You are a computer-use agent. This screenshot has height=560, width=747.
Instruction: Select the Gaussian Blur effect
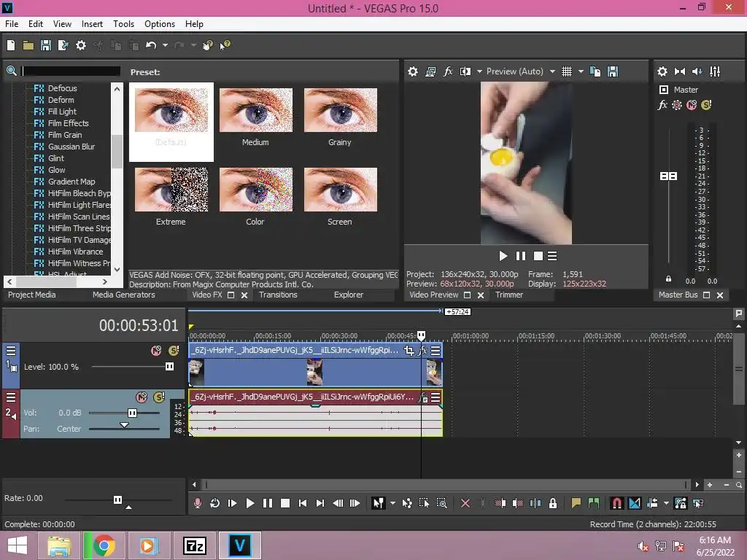point(71,147)
